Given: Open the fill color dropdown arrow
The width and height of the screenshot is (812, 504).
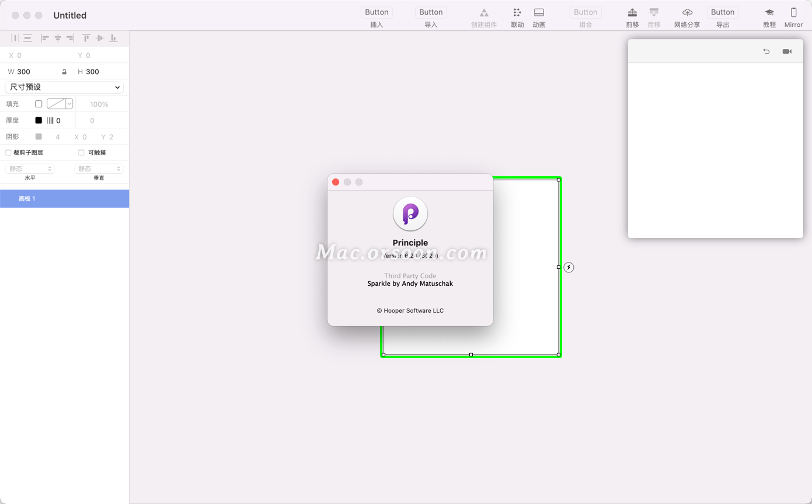Looking at the screenshot, I should point(69,104).
